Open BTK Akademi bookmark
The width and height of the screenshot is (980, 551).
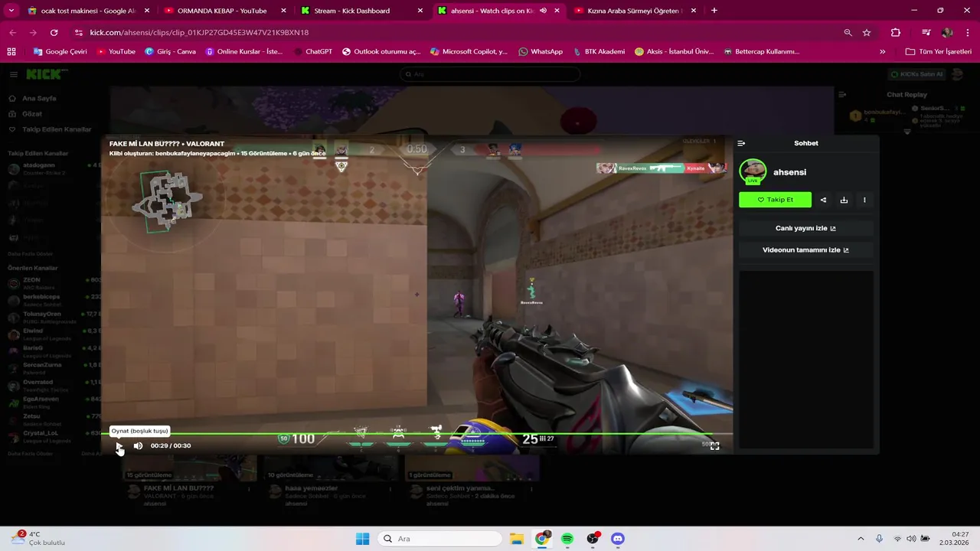(598, 51)
